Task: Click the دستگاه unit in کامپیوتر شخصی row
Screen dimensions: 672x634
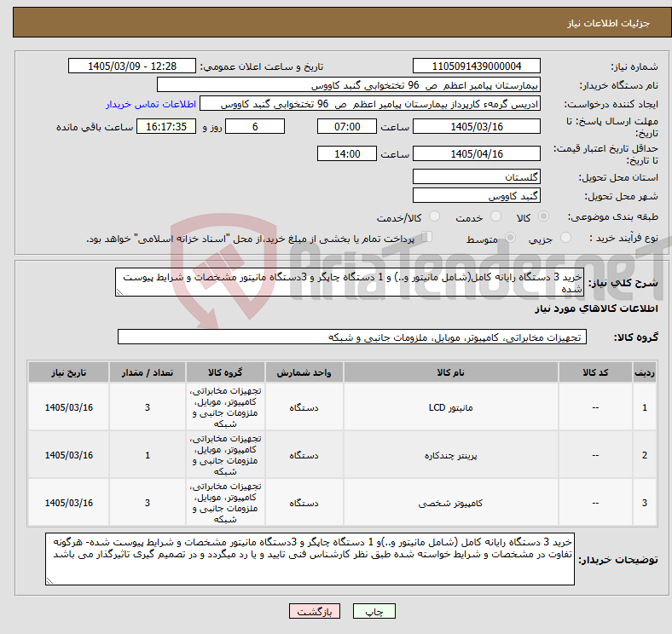Action: coord(304,503)
